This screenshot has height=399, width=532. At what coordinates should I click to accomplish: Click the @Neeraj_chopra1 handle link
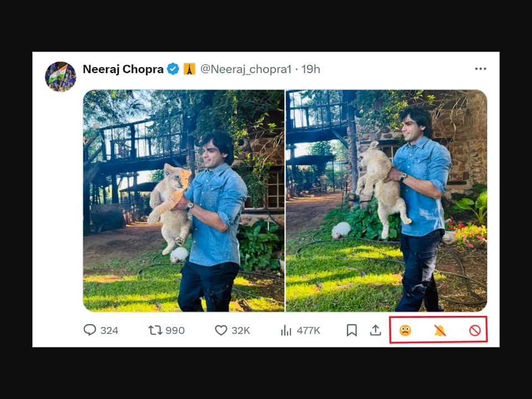click(245, 69)
